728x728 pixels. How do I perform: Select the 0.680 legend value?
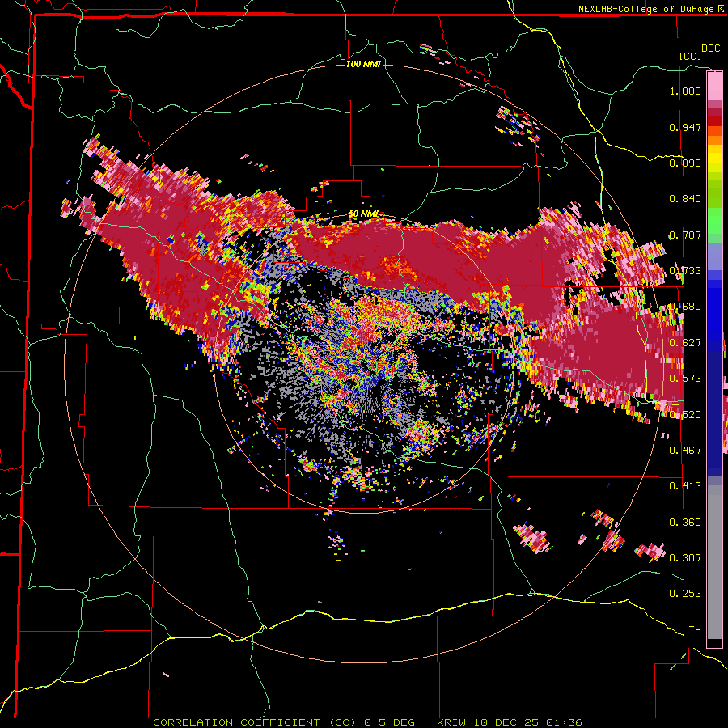685,307
